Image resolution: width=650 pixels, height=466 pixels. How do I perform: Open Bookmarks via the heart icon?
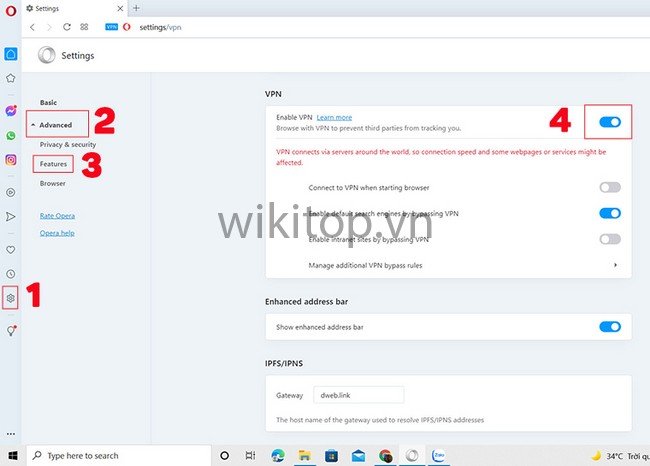(10, 249)
